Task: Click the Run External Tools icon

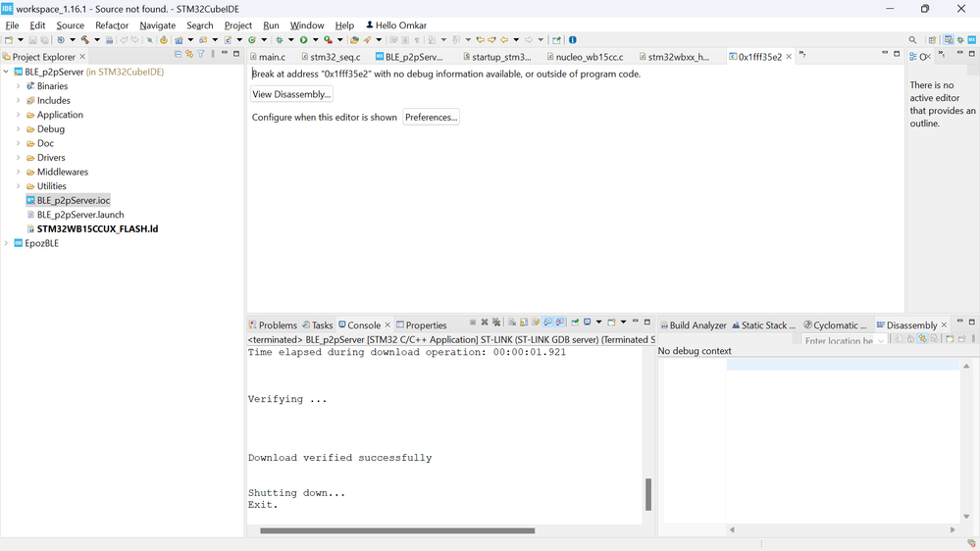Action: pyautogui.click(x=328, y=40)
